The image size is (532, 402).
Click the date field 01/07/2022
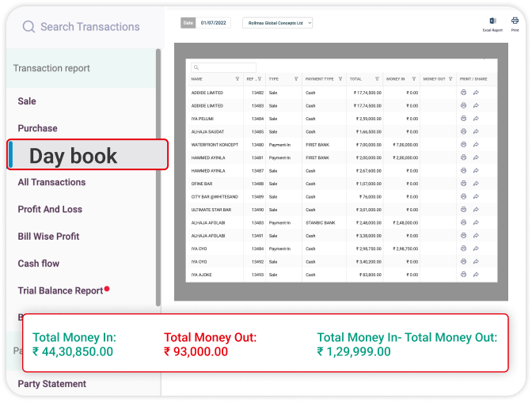click(x=214, y=23)
